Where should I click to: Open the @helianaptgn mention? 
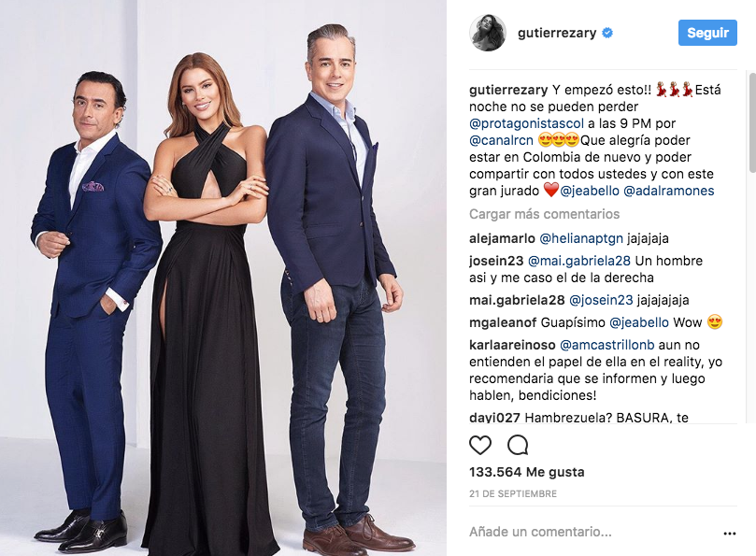tap(581, 238)
